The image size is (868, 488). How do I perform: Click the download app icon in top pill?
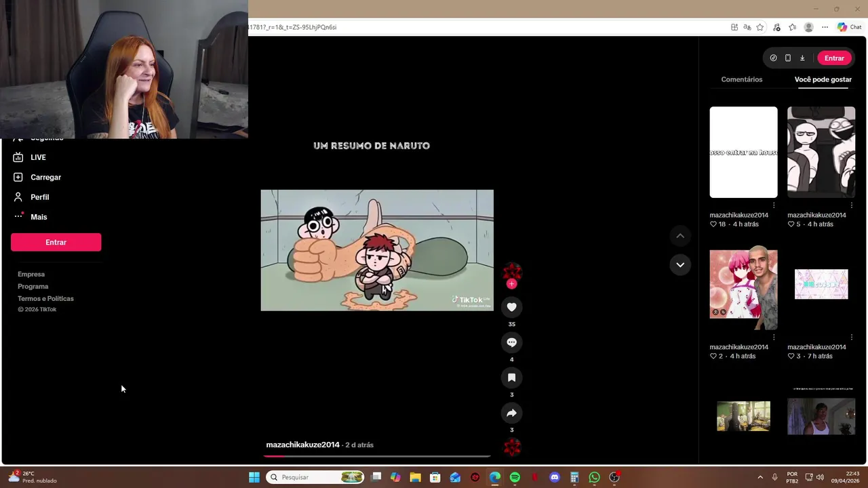click(x=802, y=58)
